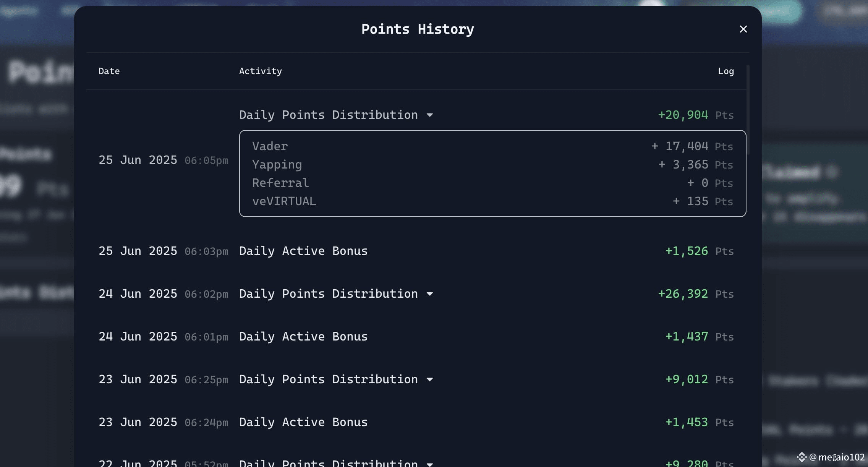Expand the 22 Jun Daily Points Distribution arrow
This screenshot has width=868, height=467.
(430, 464)
